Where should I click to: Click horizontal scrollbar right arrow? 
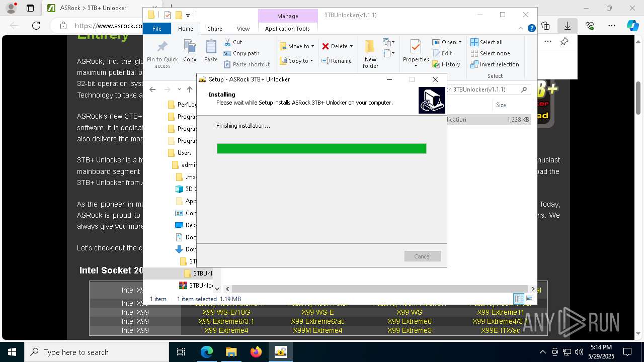pos(533,289)
